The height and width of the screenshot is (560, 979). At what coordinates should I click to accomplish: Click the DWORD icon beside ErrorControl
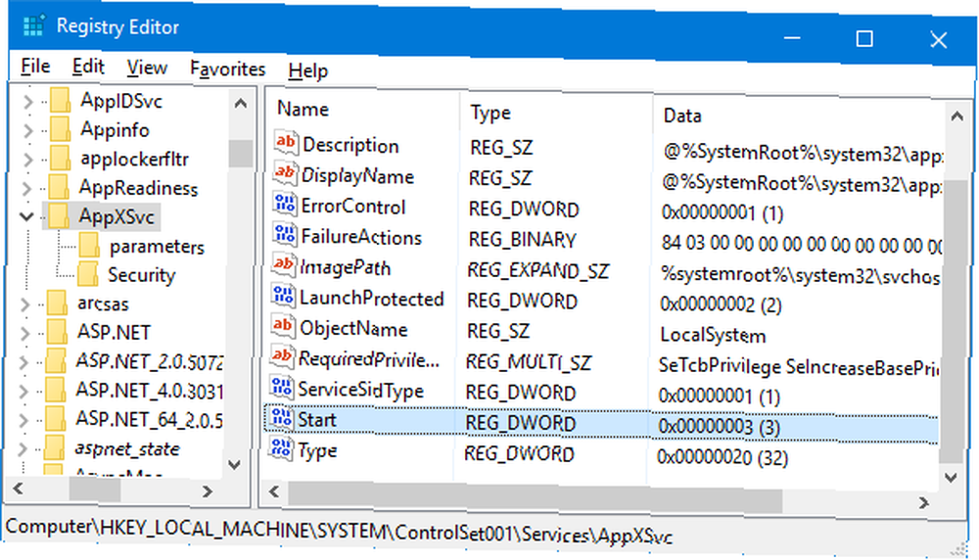point(284,205)
